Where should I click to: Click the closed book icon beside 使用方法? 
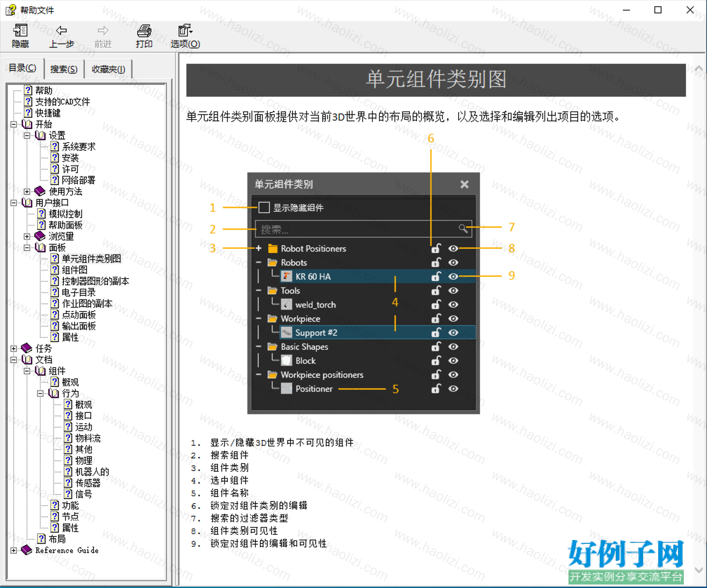click(40, 191)
